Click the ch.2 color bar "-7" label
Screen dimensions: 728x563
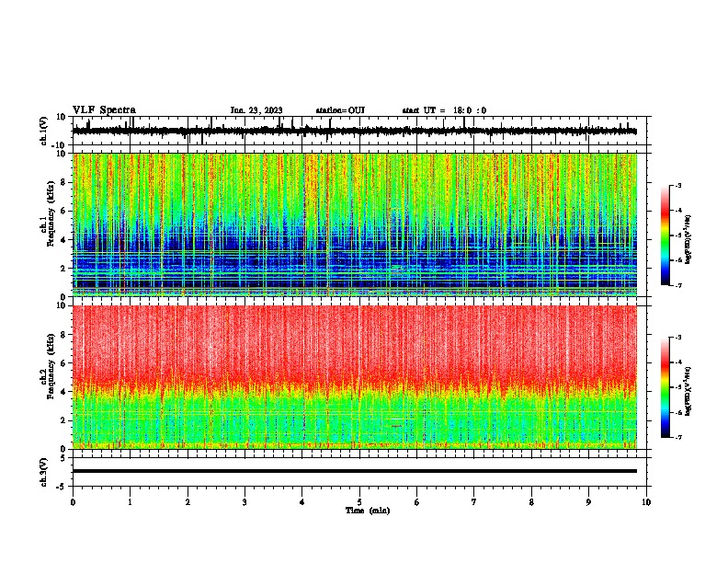(x=677, y=438)
